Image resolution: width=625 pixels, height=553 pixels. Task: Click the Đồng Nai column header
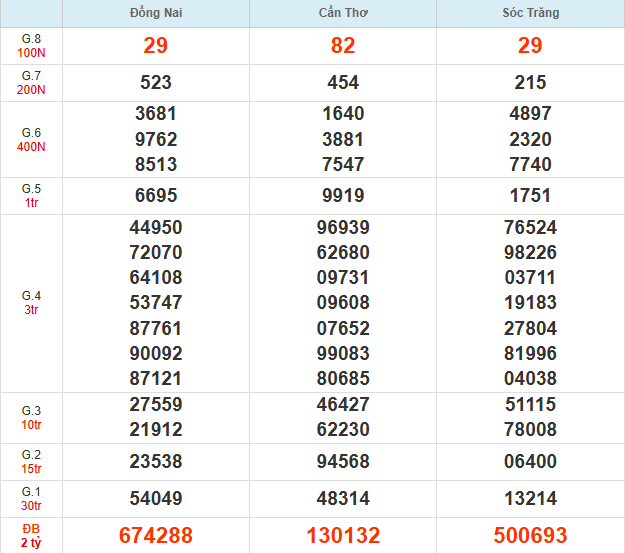(156, 13)
